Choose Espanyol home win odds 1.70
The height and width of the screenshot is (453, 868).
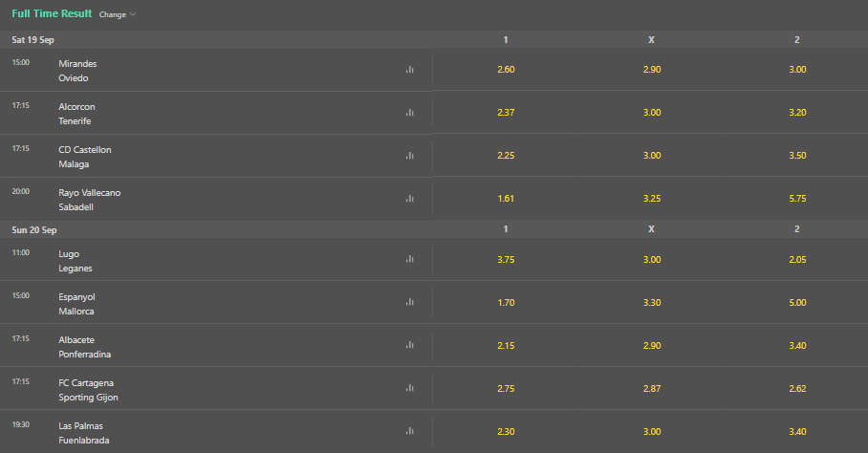(506, 303)
